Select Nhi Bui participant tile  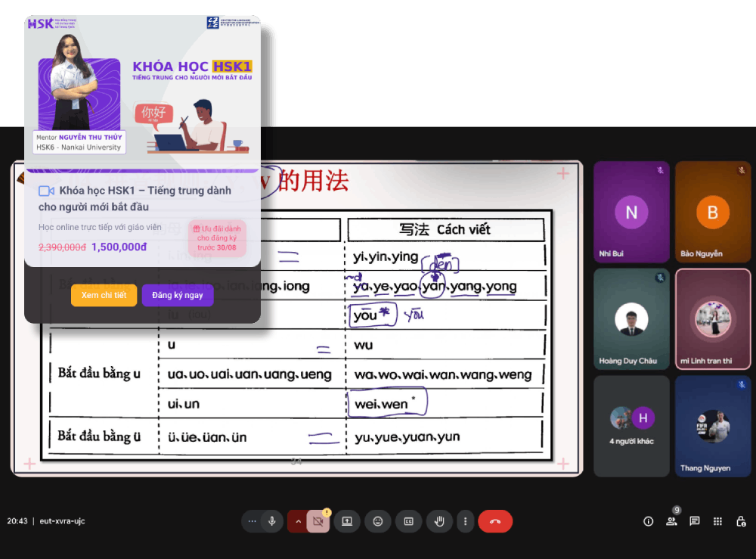coord(631,212)
